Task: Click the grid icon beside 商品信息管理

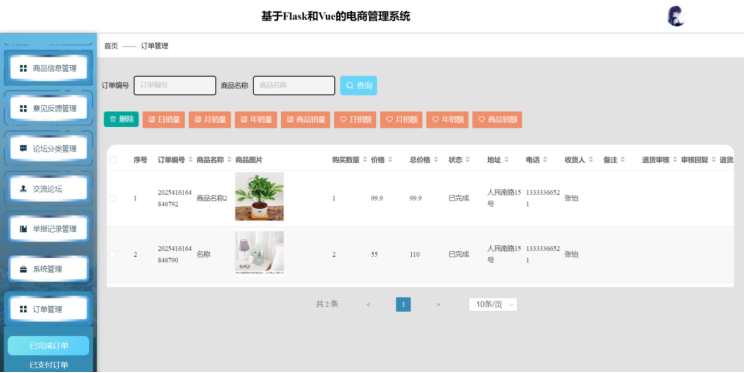Action: pos(23,68)
